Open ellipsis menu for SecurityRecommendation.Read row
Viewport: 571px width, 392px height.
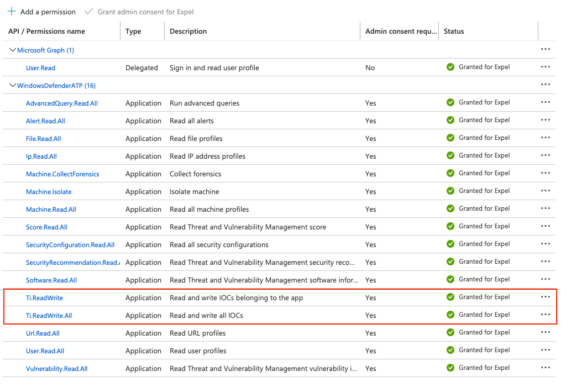(x=545, y=262)
